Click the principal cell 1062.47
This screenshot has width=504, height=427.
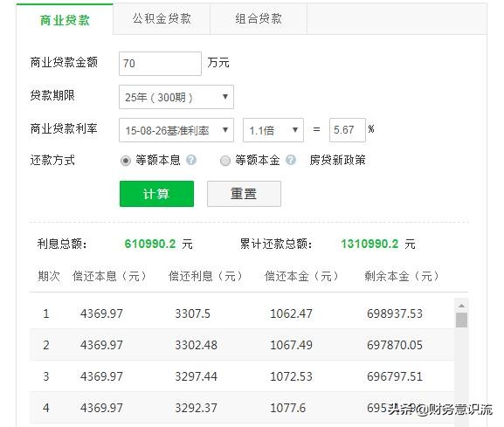(x=291, y=313)
